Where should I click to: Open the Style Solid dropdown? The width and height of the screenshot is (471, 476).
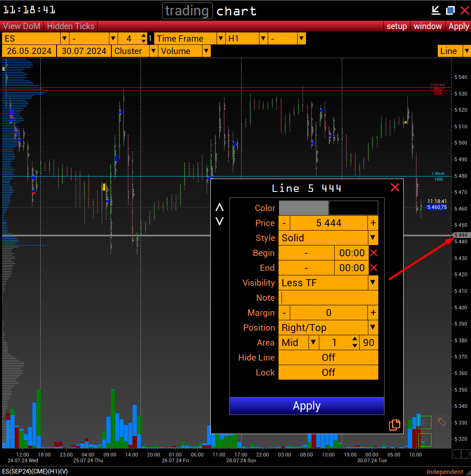pos(373,238)
